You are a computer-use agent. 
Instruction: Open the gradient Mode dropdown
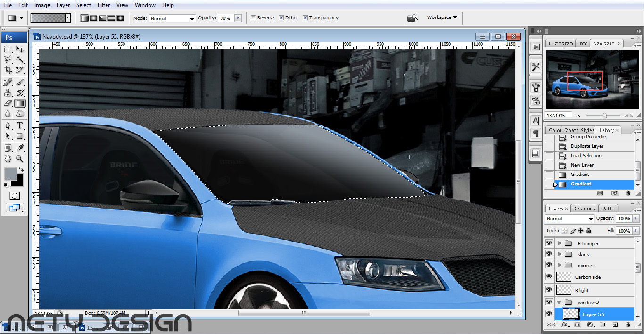[173, 18]
